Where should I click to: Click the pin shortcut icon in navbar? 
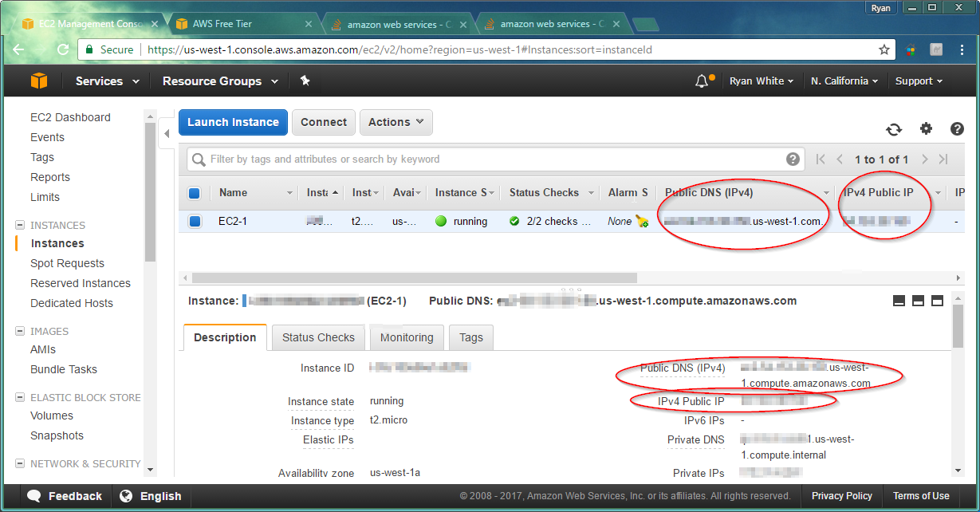tap(305, 81)
